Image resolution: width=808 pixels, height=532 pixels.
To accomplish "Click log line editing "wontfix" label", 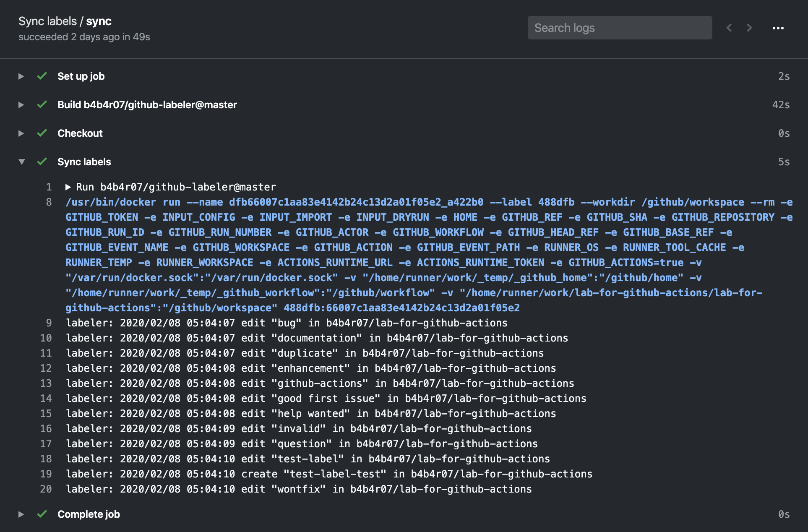I will [298, 489].
